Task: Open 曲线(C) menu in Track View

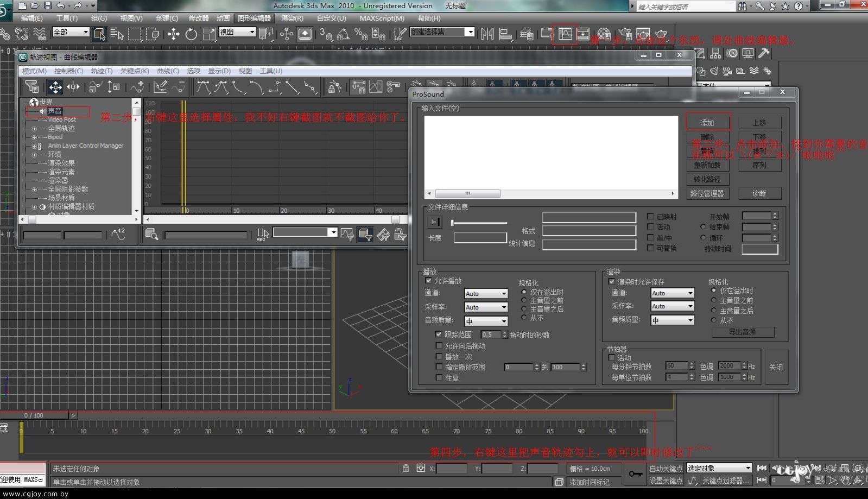Action: (168, 71)
